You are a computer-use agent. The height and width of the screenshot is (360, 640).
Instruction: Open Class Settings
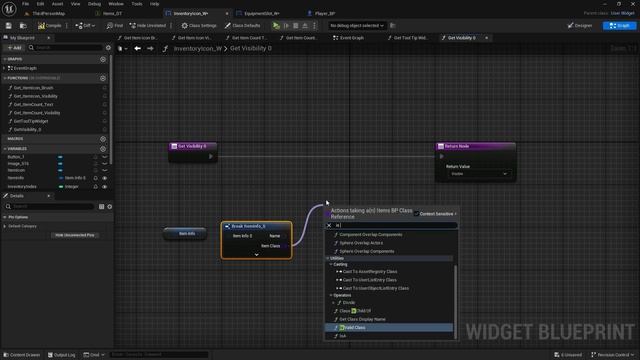coord(199,26)
